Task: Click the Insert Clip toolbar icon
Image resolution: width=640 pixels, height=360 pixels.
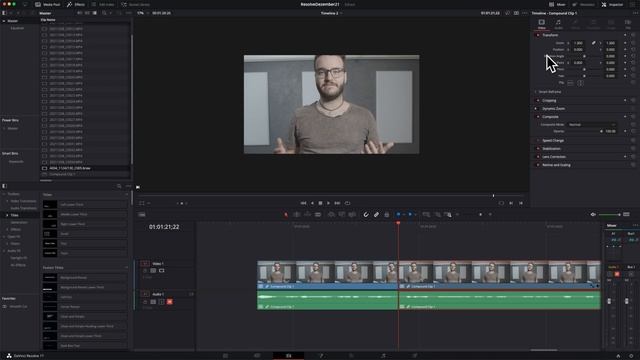Action: [331, 215]
